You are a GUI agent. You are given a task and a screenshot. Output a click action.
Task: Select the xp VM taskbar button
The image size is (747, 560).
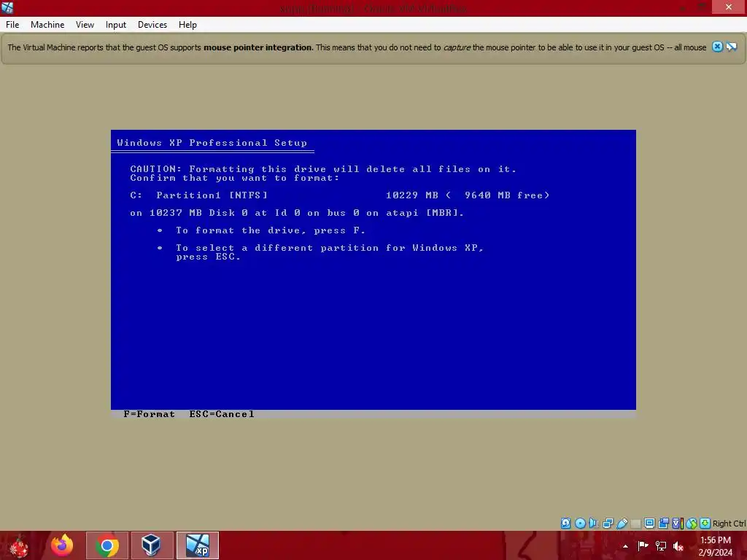point(197,545)
